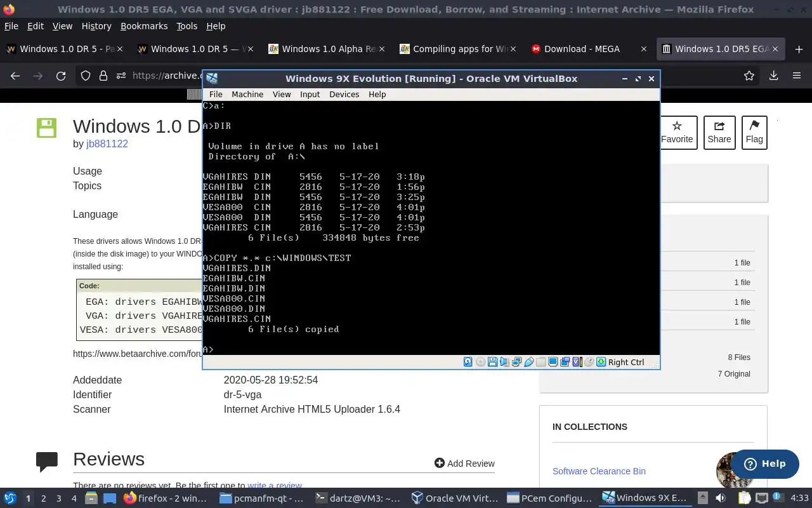Screen dimensions: 812x508
Task: Open file manager launcher in panel
Action: coord(91,498)
